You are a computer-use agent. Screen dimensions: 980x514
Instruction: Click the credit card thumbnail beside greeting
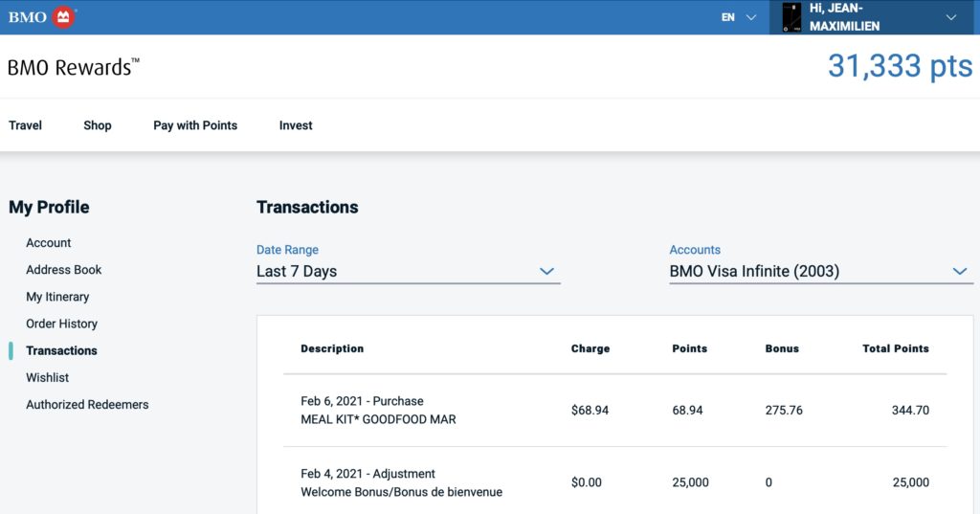[x=791, y=17]
